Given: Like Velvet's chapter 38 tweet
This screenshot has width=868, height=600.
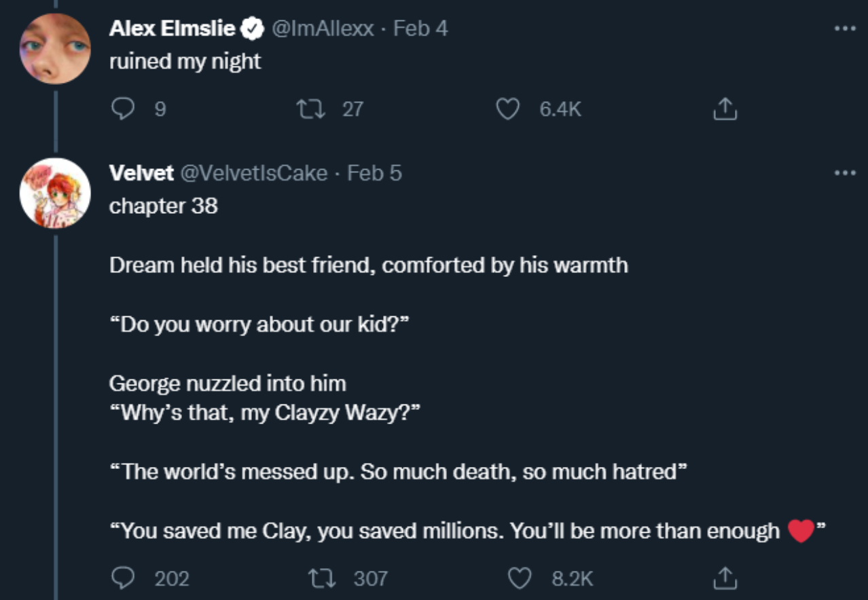Looking at the screenshot, I should point(520,578).
